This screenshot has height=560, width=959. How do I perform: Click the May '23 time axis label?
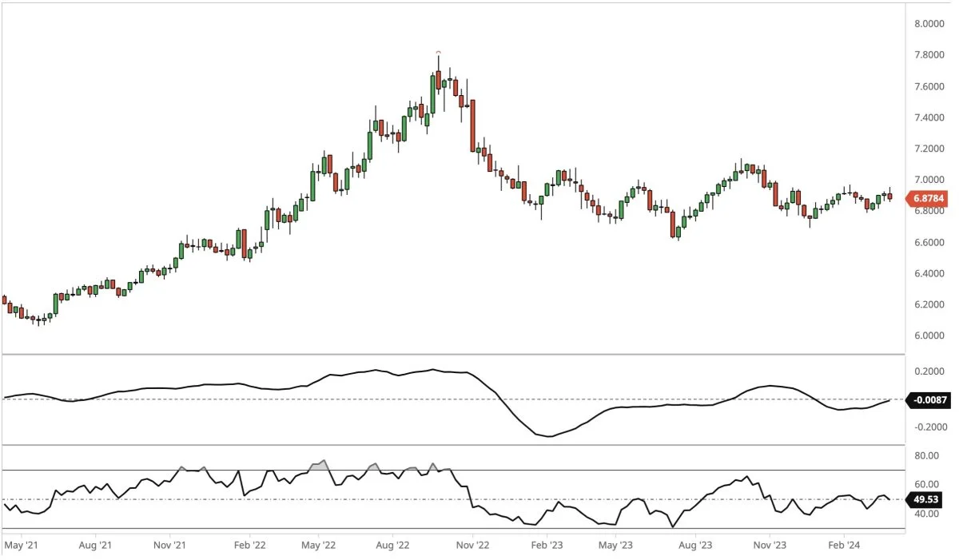click(x=616, y=546)
